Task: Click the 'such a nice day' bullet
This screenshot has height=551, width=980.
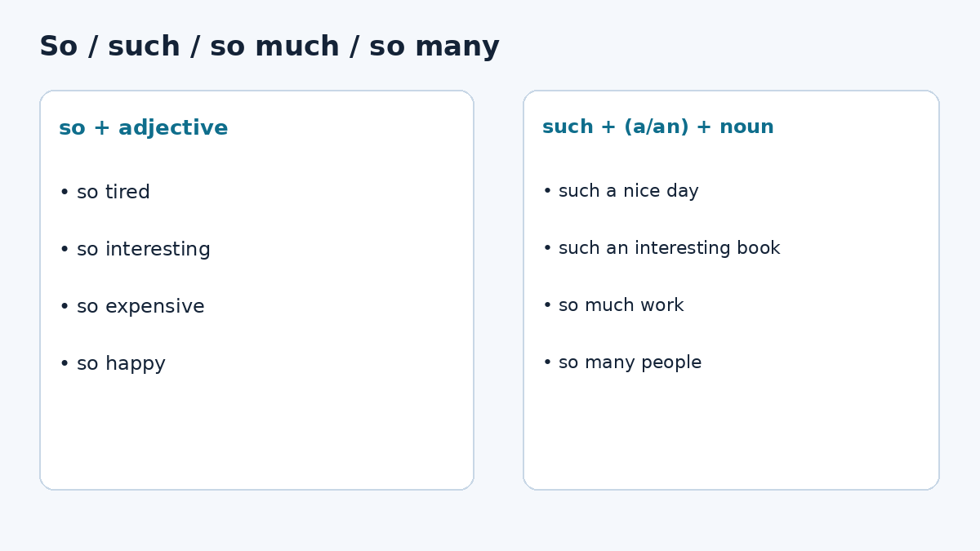Action: (621, 192)
